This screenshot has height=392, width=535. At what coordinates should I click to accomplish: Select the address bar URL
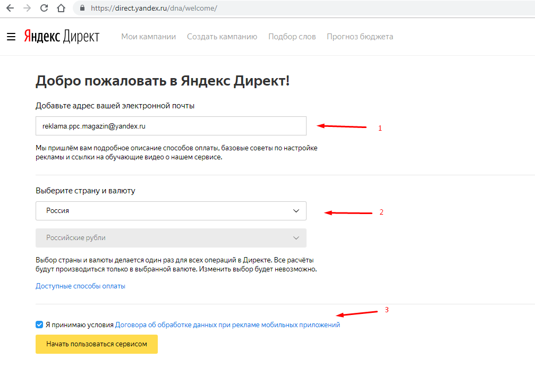coord(154,8)
